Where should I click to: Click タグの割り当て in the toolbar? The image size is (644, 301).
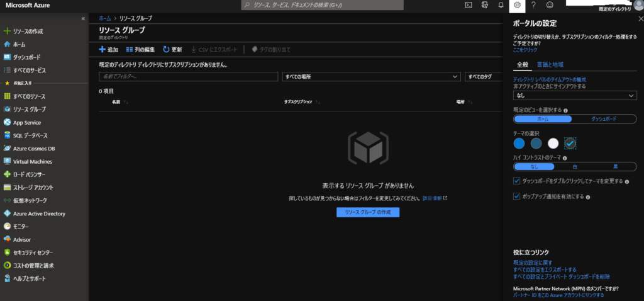270,50
